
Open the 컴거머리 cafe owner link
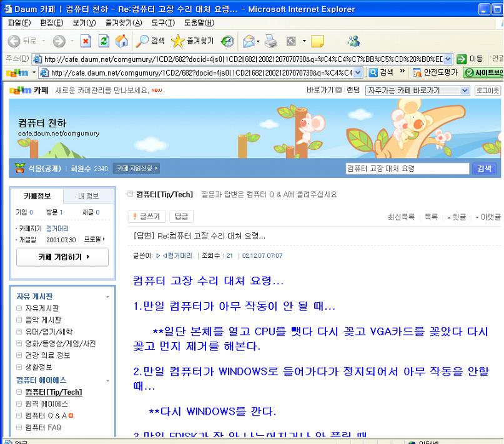tap(57, 229)
